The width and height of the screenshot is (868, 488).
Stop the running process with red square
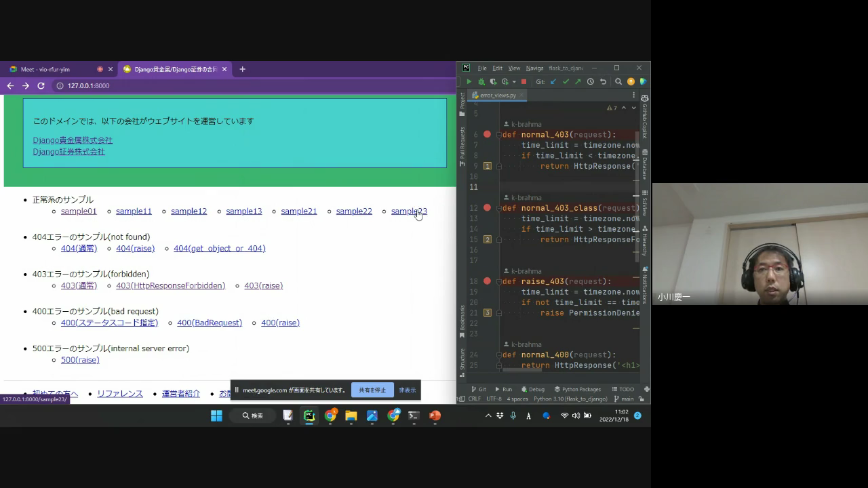pos(524,82)
